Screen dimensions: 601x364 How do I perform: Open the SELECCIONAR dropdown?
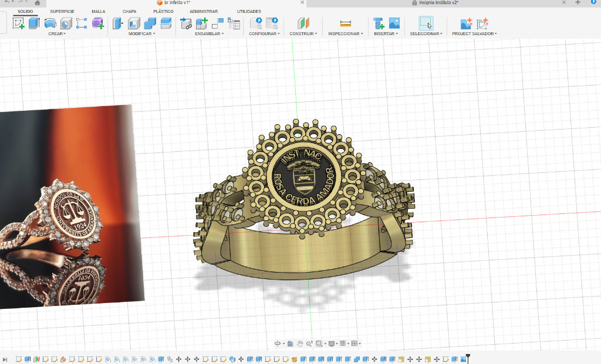pos(426,33)
